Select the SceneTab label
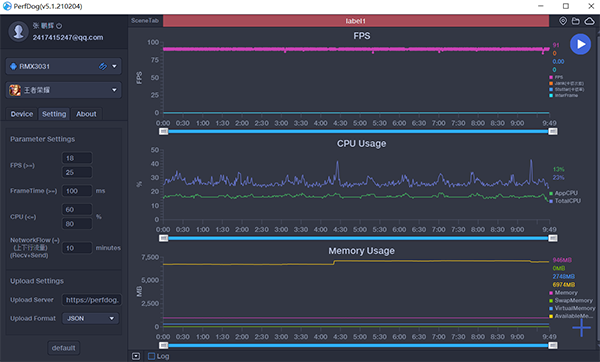The width and height of the screenshot is (600, 362). pos(145,21)
